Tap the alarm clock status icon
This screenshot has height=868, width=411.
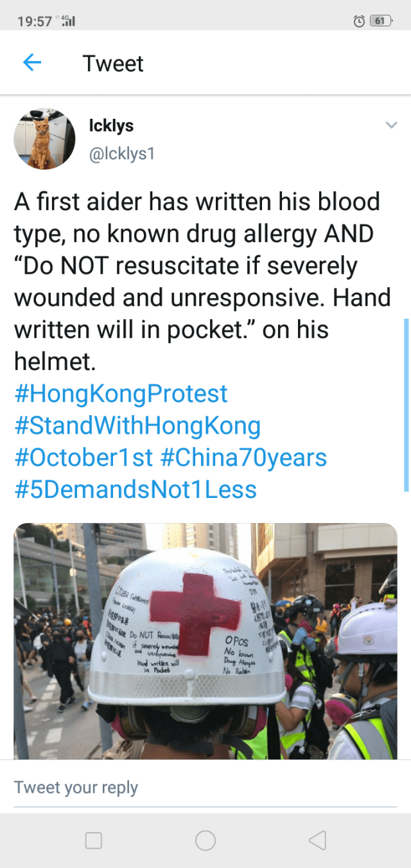tap(360, 21)
